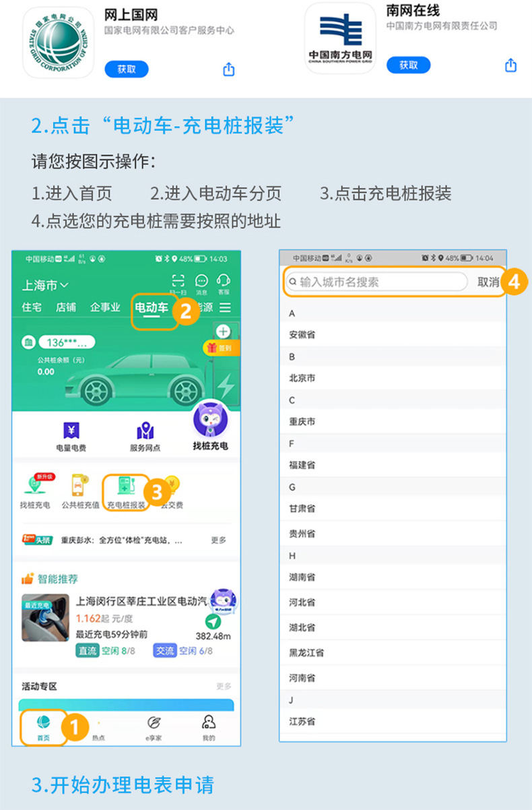Share the 网上国网 app listing

click(x=228, y=69)
